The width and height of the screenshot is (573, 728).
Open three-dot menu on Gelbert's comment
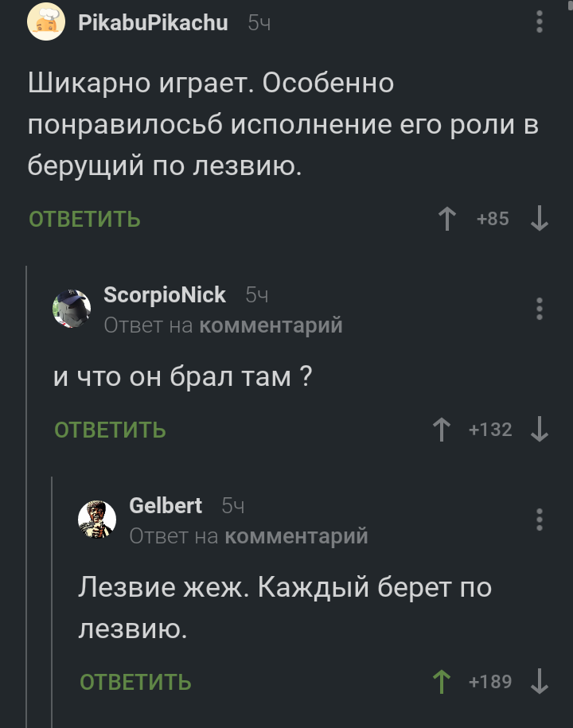click(x=540, y=519)
